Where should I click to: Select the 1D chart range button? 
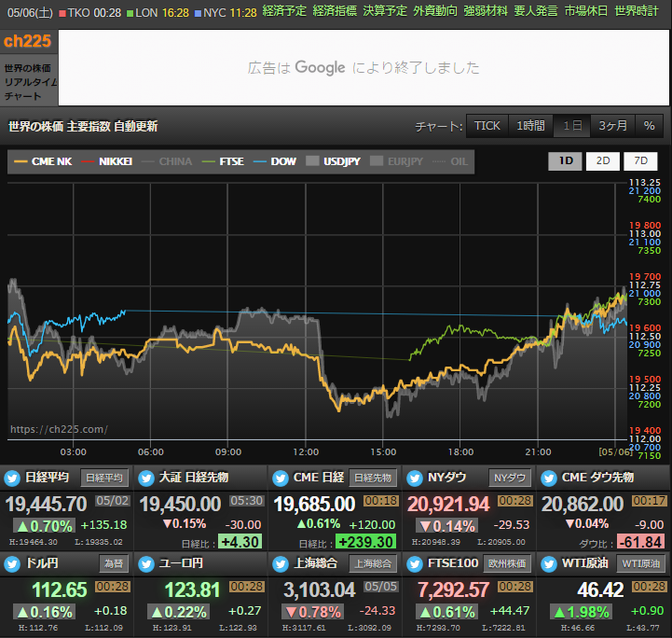pyautogui.click(x=566, y=161)
